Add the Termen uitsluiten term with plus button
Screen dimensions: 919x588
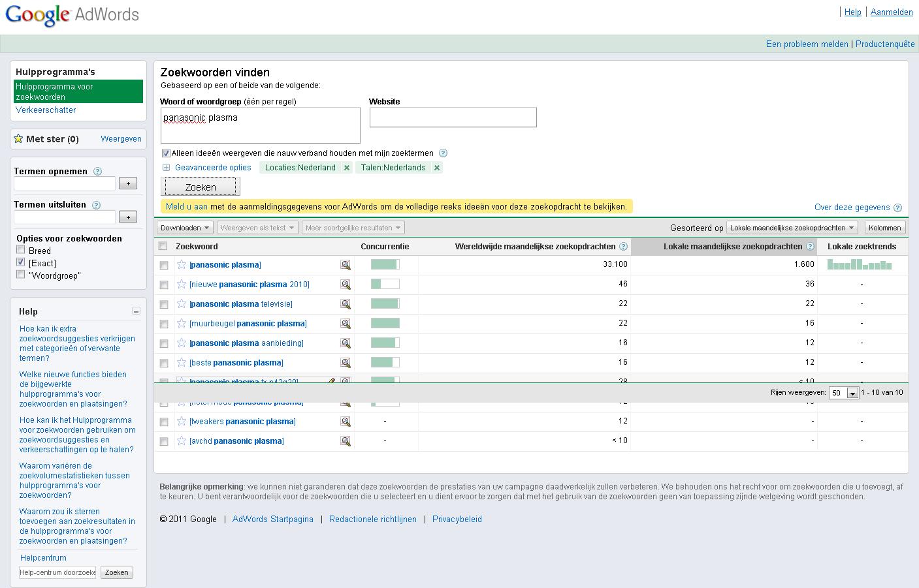click(x=128, y=217)
